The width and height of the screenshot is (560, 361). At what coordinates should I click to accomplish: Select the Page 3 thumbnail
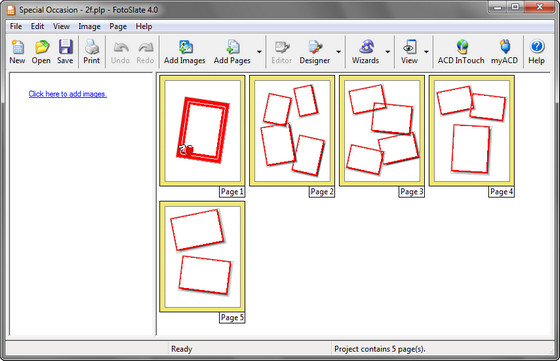[x=382, y=131]
